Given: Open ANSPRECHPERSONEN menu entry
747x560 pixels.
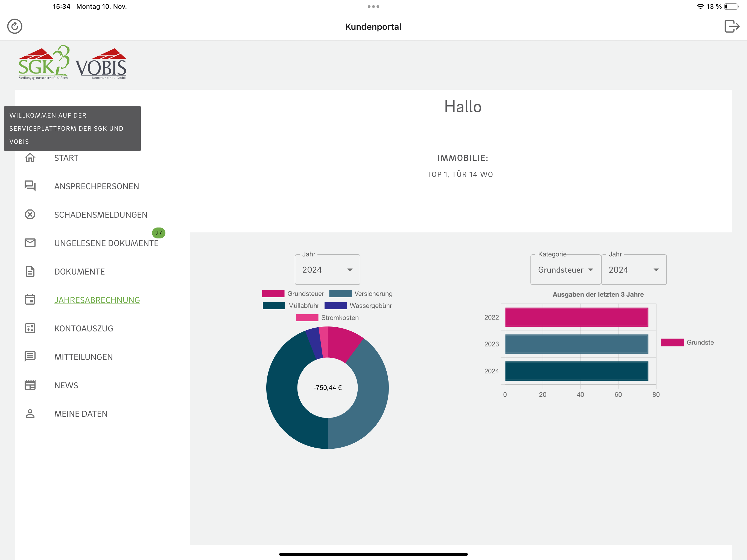Looking at the screenshot, I should pyautogui.click(x=97, y=186).
